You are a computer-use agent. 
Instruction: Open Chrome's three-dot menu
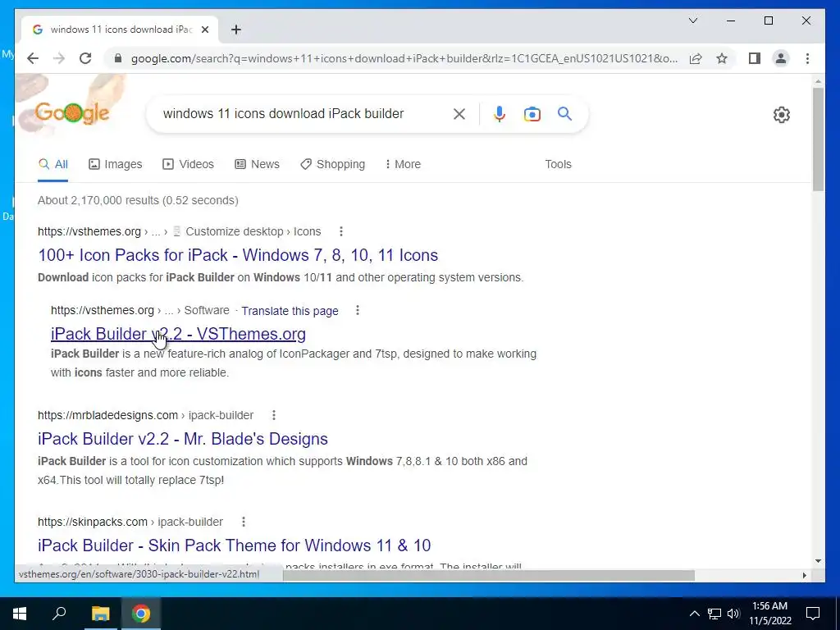coord(807,58)
